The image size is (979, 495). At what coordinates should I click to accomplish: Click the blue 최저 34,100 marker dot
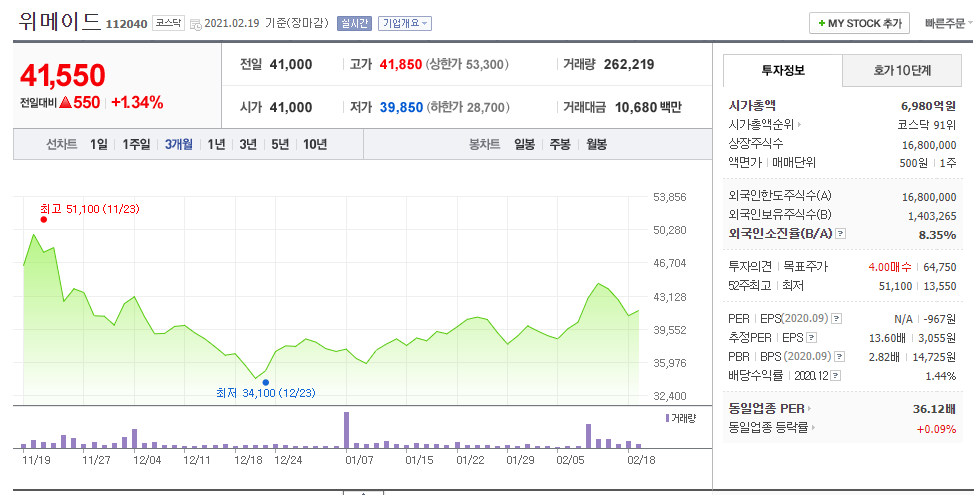pyautogui.click(x=266, y=383)
